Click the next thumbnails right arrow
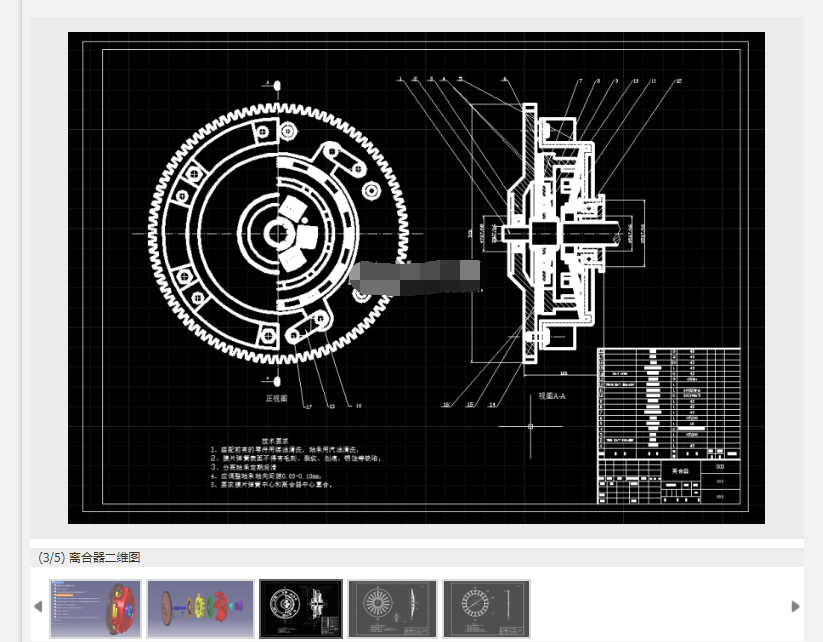The height and width of the screenshot is (642, 823). point(796,607)
